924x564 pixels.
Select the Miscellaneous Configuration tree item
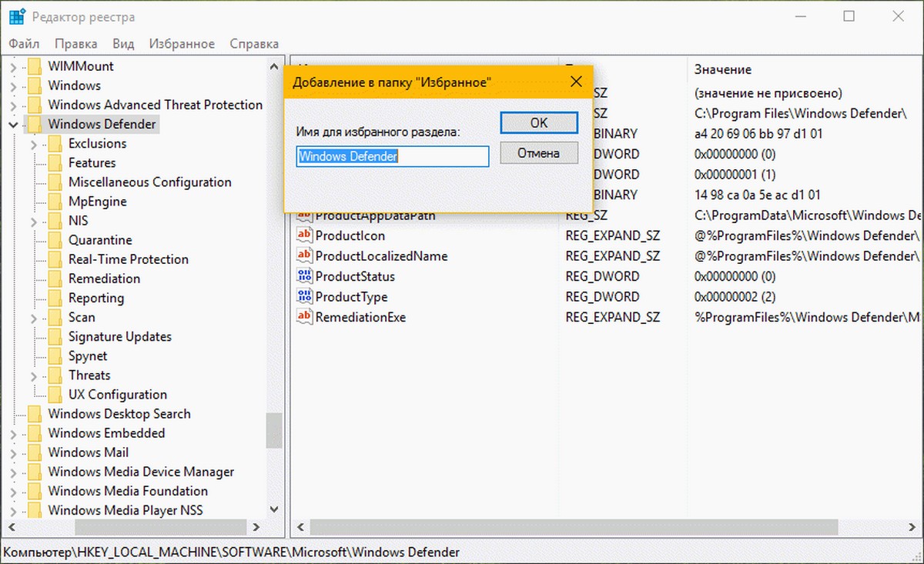[150, 182]
